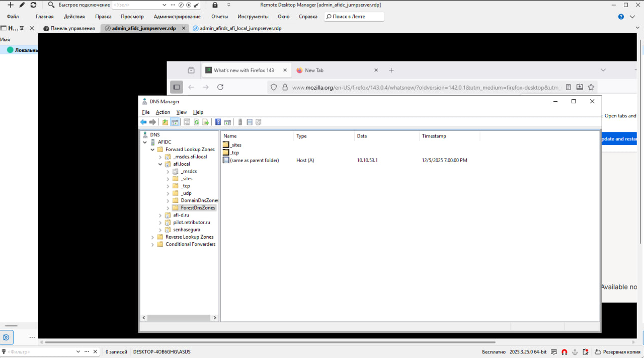The image size is (644, 358).
Task: Switch to admin_afirds_afi_local_jumpserver.rdp tab
Action: (x=240, y=29)
